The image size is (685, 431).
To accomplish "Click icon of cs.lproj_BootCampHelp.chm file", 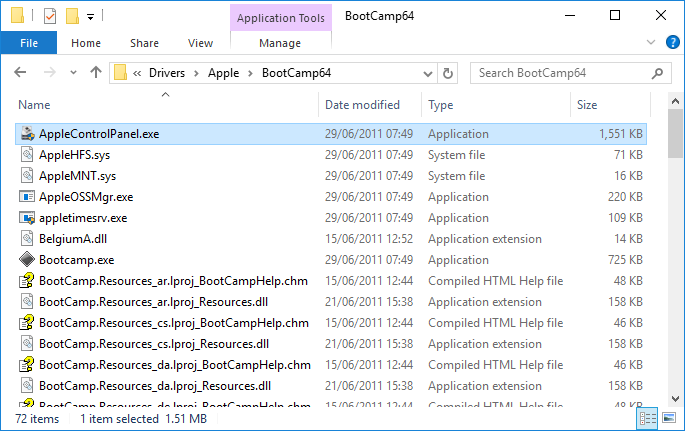I will pos(27,322).
